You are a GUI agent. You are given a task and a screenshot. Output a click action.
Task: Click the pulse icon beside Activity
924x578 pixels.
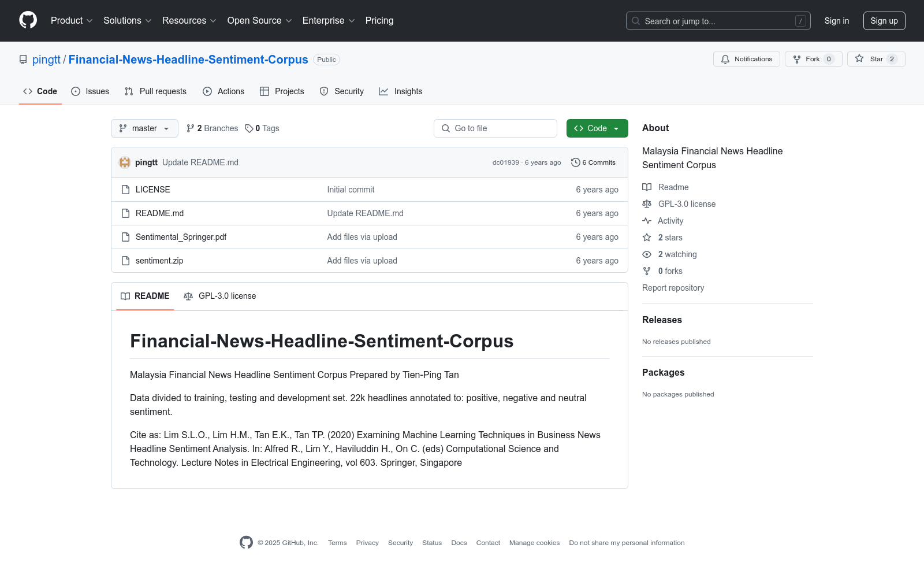647,221
